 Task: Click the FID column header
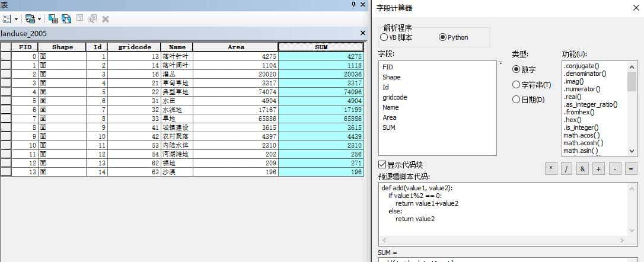click(25, 47)
